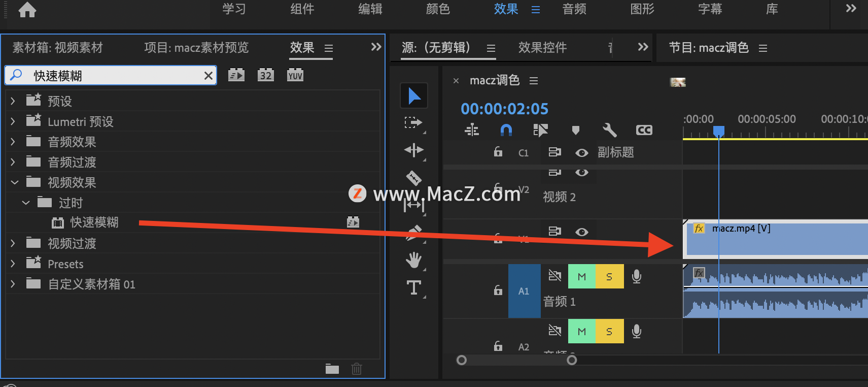
Task: Click the 00:00:02:05 playhead timecode
Action: [x=504, y=109]
